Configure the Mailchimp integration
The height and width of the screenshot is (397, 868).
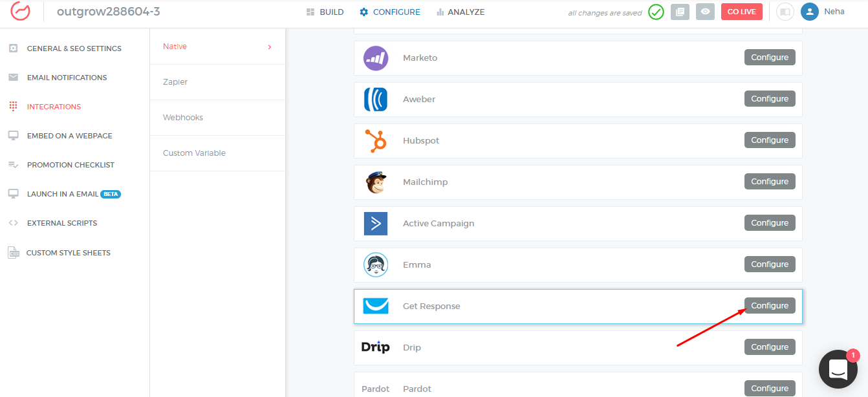point(770,182)
